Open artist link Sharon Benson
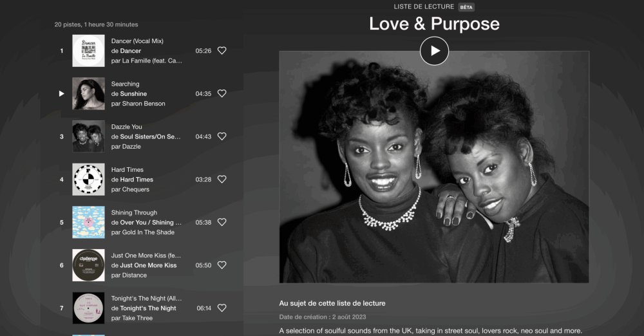Screen dimensions: 644x336 pyautogui.click(x=144, y=104)
